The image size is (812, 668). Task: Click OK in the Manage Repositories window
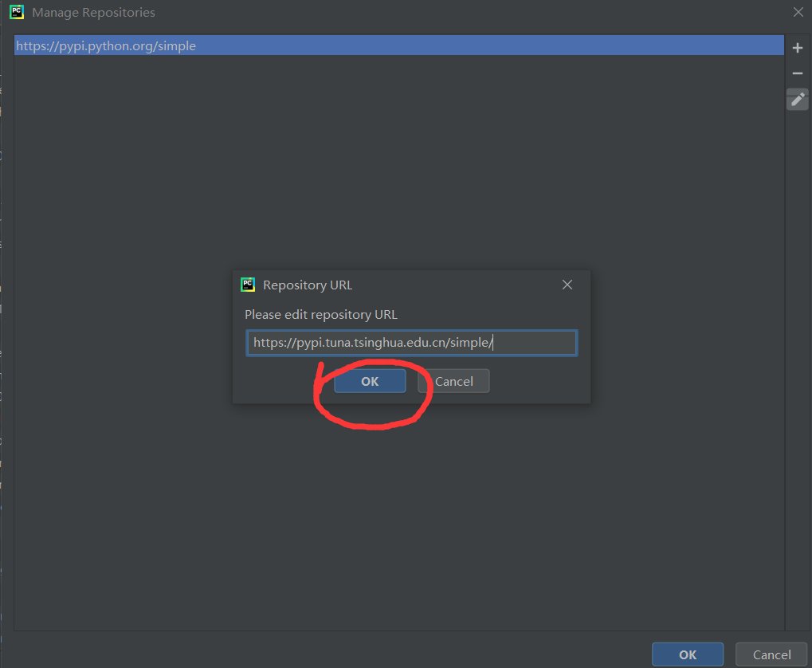pyautogui.click(x=688, y=654)
